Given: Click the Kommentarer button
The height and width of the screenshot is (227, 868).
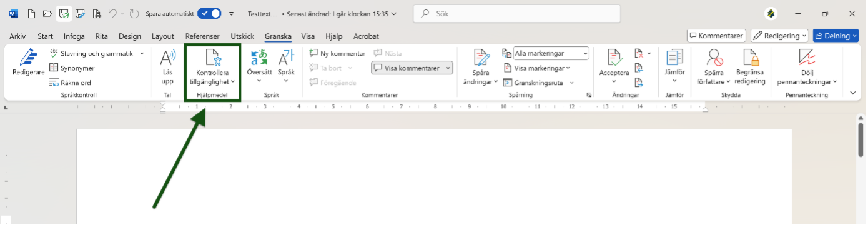Looking at the screenshot, I should tap(716, 36).
